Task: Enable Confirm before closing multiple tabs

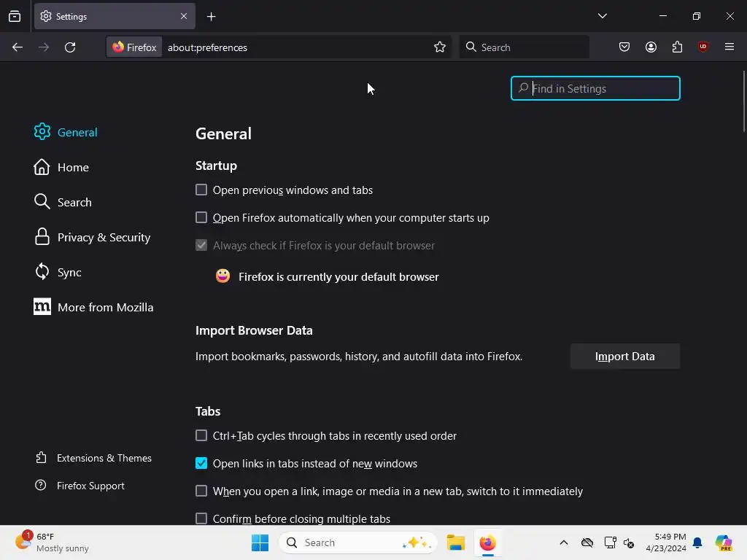Action: pyautogui.click(x=201, y=518)
